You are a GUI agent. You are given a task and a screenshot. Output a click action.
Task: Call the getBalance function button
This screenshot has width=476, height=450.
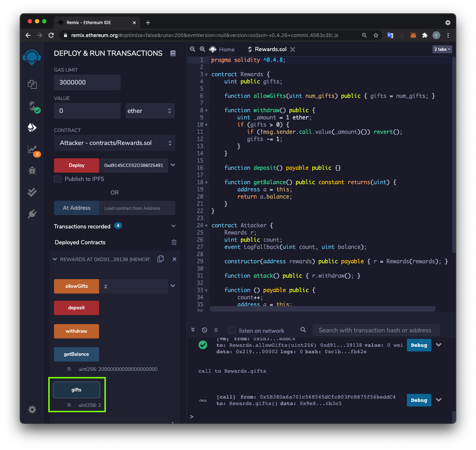pos(76,354)
